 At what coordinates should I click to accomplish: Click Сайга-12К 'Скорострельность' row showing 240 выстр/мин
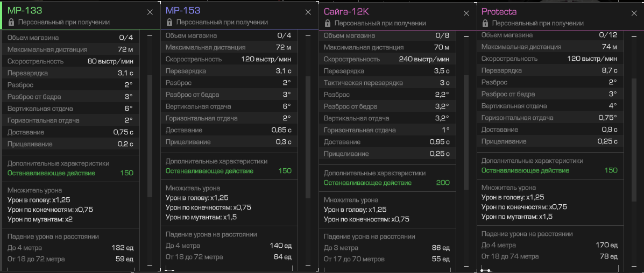[386, 59]
